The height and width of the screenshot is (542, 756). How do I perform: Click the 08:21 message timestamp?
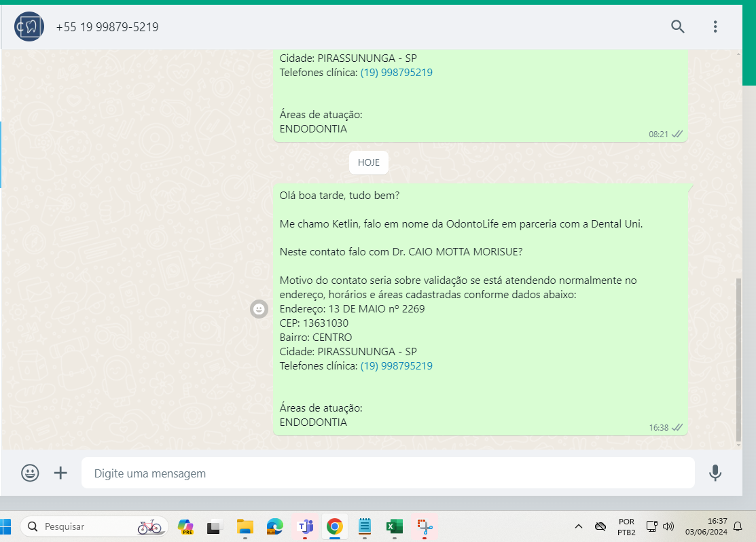click(x=658, y=134)
